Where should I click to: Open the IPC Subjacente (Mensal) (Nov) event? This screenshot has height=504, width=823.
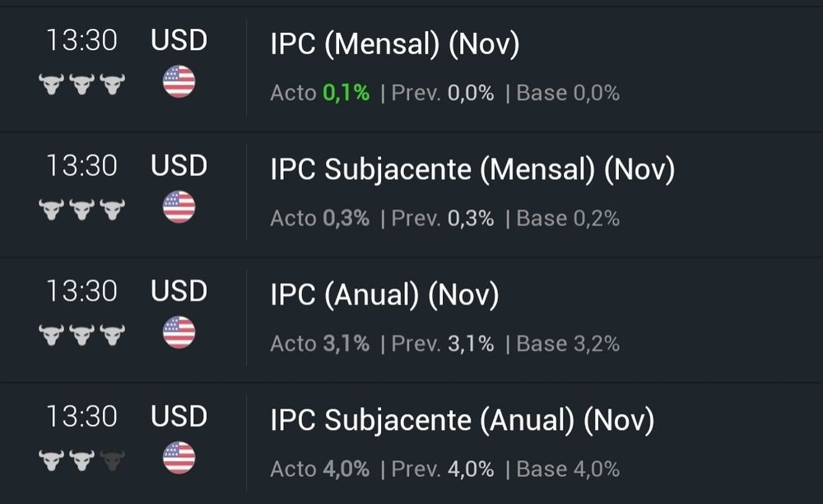472,170
